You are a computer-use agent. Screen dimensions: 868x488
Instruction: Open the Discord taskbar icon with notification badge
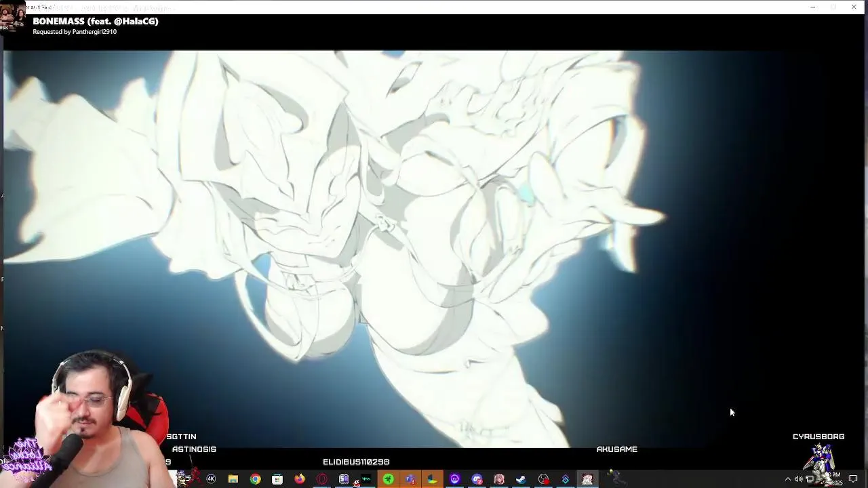tap(477, 479)
